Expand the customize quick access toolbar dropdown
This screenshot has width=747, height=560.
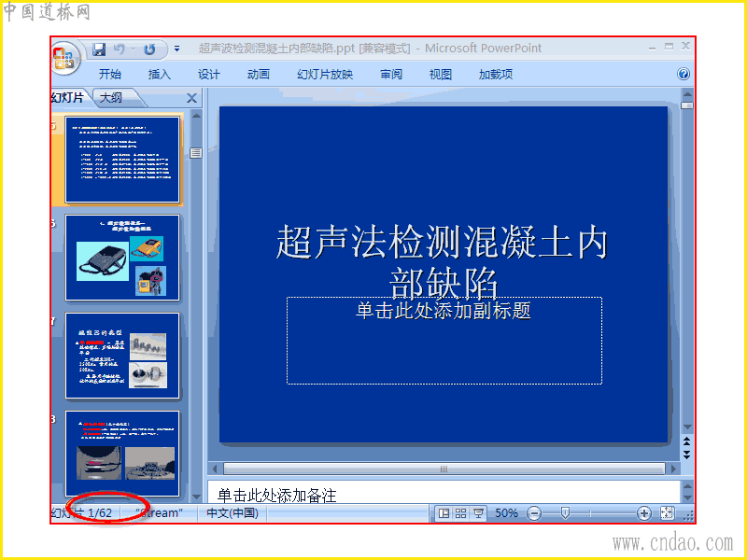[x=176, y=49]
